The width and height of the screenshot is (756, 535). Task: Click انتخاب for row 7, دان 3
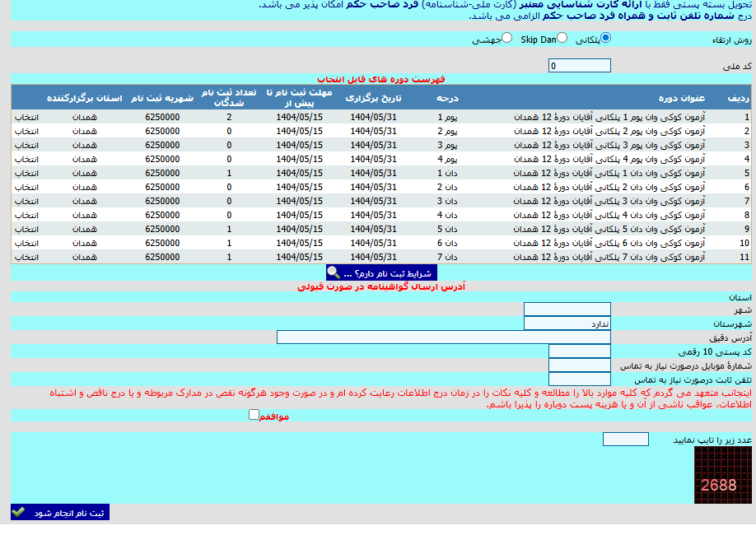pos(26,201)
